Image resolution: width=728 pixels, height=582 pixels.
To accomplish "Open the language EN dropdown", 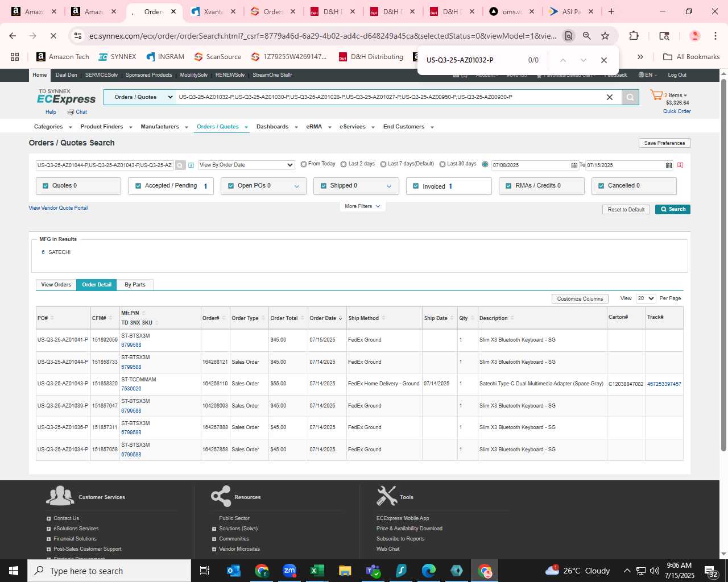I will [x=648, y=75].
